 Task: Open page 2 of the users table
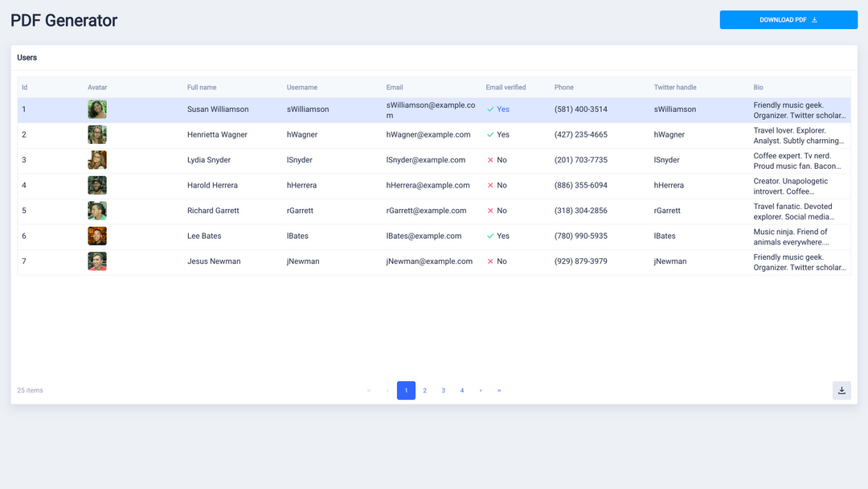click(x=424, y=390)
